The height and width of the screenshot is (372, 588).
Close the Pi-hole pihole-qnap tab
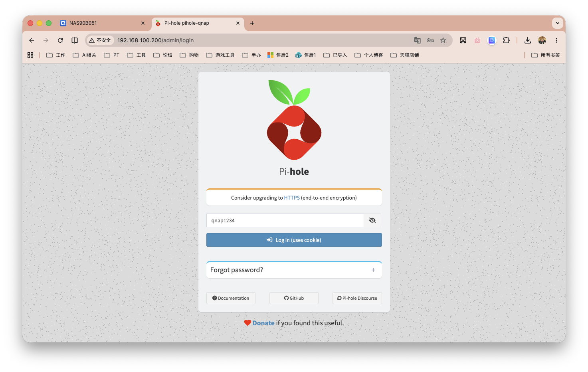tap(238, 23)
